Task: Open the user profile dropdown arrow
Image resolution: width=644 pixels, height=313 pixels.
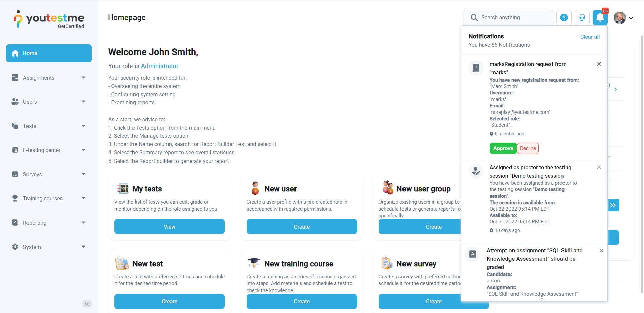Action: click(x=631, y=18)
